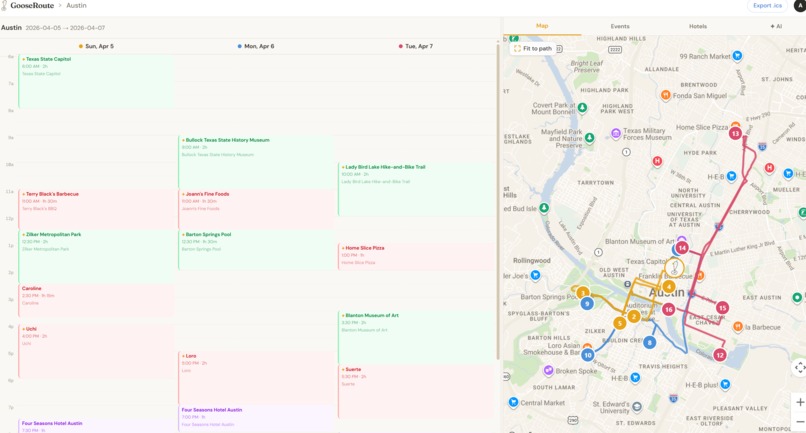The height and width of the screenshot is (433, 806).
Task: Select route stop marker 12
Action: [720, 355]
